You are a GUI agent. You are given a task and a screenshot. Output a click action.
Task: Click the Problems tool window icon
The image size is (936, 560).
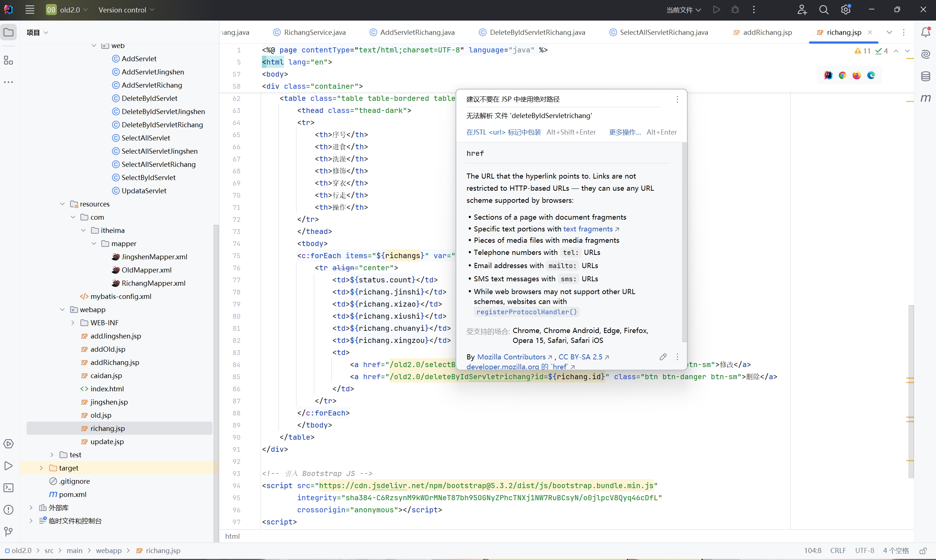click(8, 510)
